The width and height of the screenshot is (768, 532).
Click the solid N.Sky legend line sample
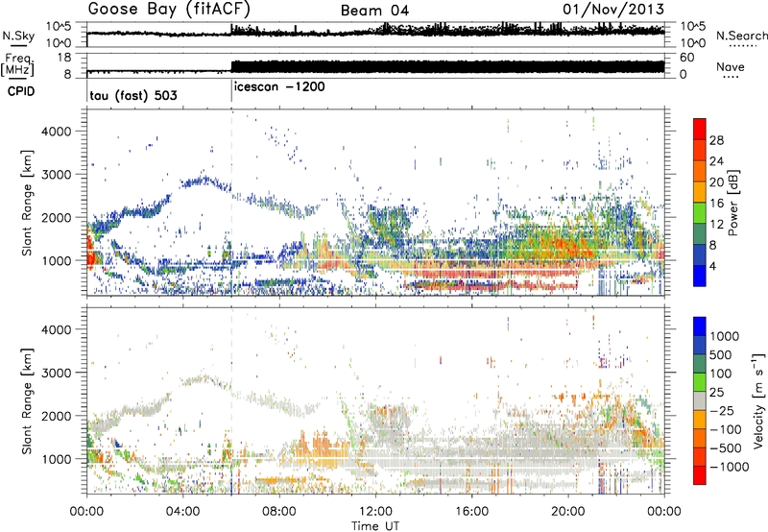(18, 46)
